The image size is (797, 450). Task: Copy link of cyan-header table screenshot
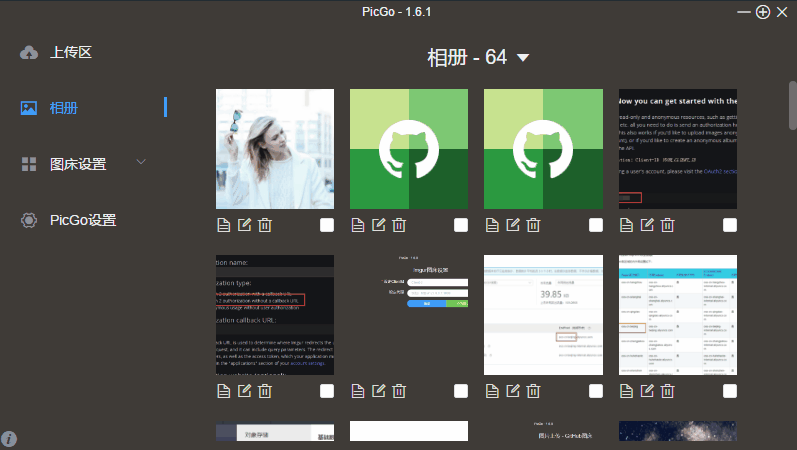626,391
